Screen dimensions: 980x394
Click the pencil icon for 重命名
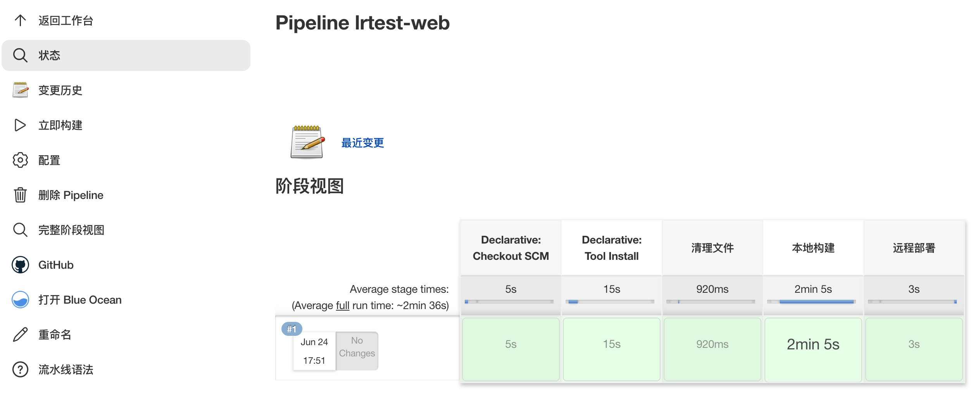click(20, 334)
